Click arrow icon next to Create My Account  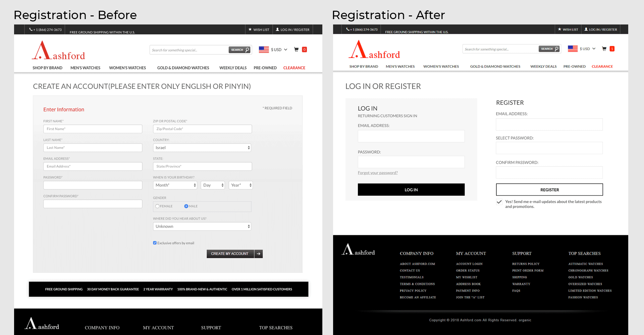coord(258,254)
